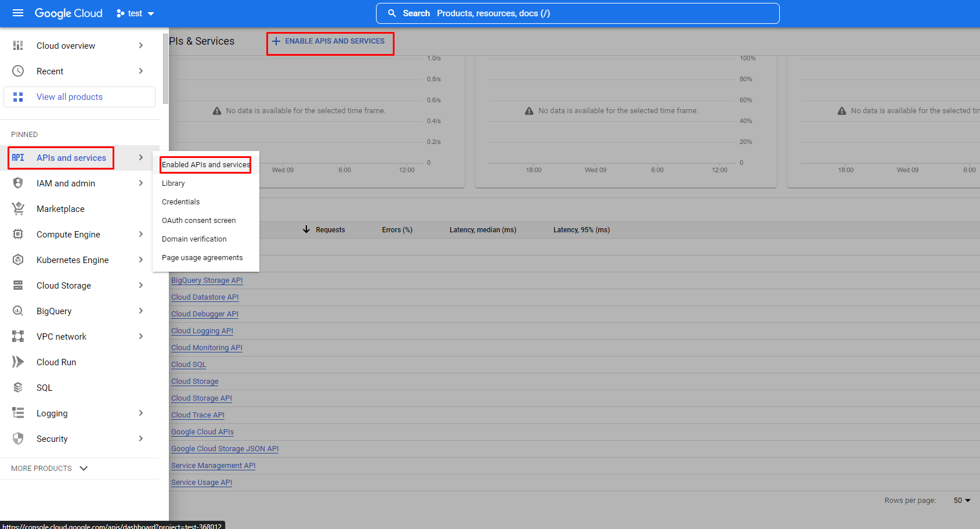980x529 pixels.
Task: Open the Service Usage API link
Action: [201, 483]
